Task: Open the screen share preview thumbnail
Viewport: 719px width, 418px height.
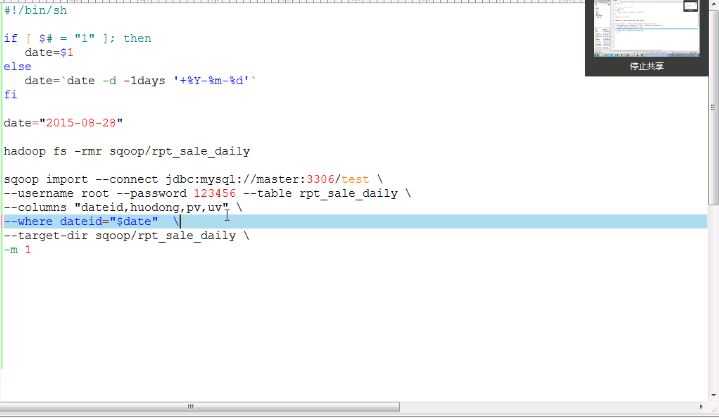Action: (x=647, y=28)
